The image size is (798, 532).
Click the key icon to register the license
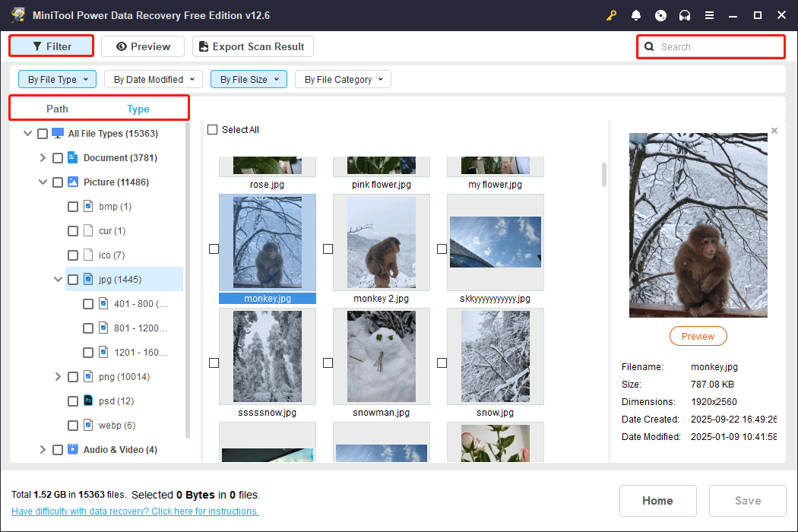tap(612, 15)
